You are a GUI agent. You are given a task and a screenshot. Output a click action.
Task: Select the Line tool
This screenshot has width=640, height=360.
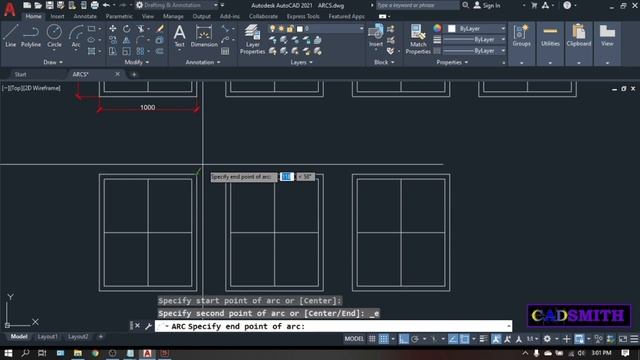[11, 36]
